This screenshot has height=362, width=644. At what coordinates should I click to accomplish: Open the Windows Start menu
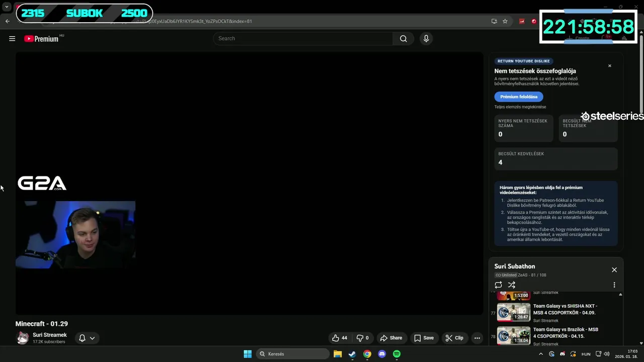[x=248, y=354]
